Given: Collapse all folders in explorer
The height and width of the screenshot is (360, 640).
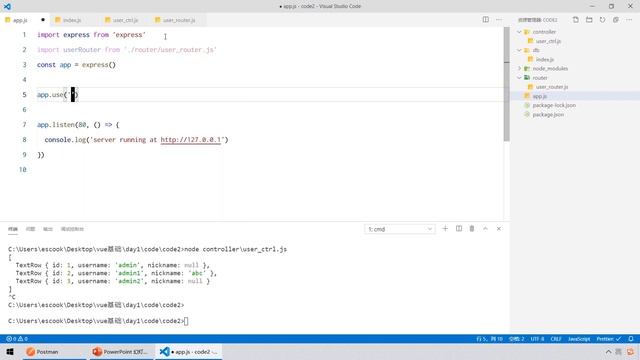Looking at the screenshot, I should coord(616,20).
